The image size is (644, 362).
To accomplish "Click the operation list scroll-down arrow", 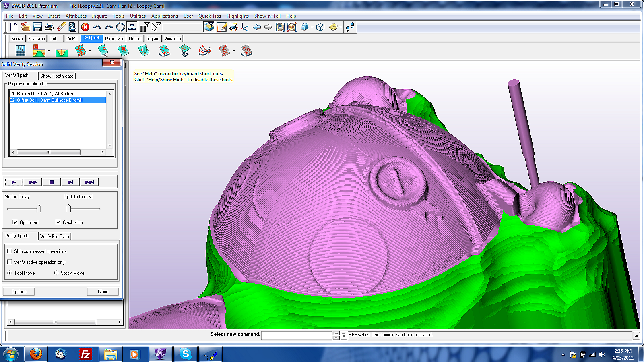I will [109, 146].
